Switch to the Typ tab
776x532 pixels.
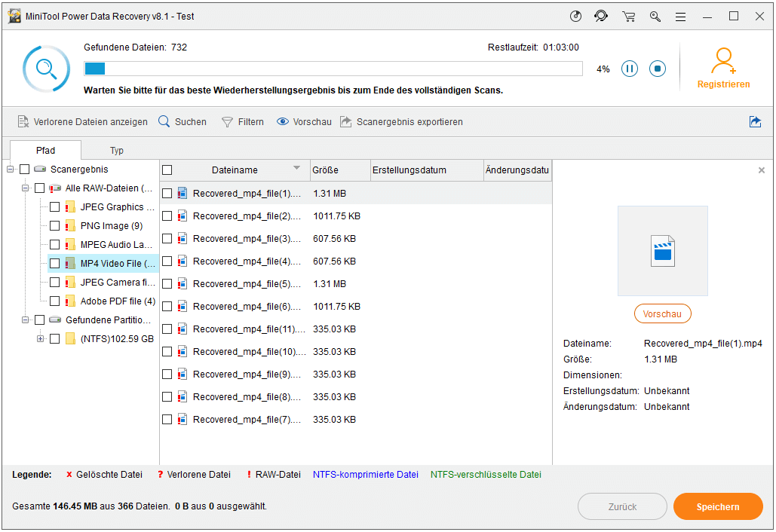(x=117, y=150)
